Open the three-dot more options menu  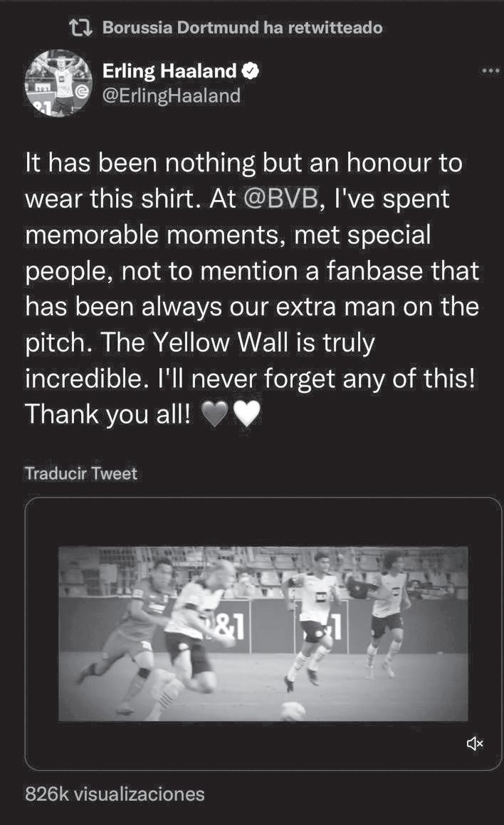pyautogui.click(x=490, y=70)
